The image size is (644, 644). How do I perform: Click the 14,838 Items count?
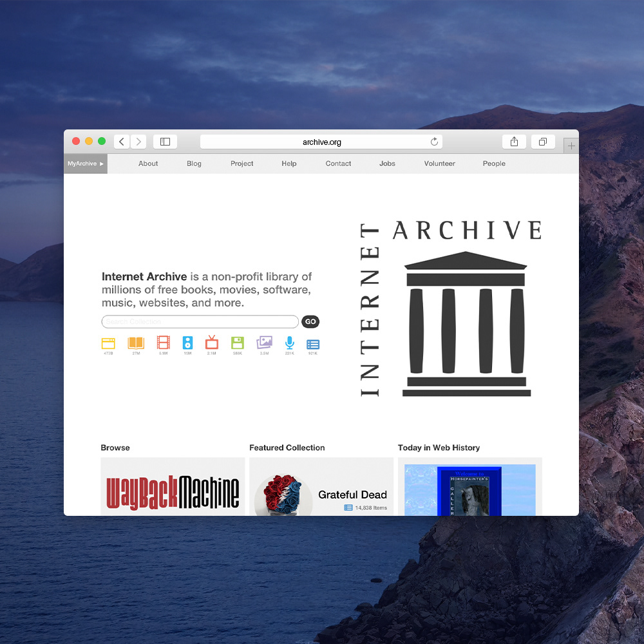click(371, 507)
